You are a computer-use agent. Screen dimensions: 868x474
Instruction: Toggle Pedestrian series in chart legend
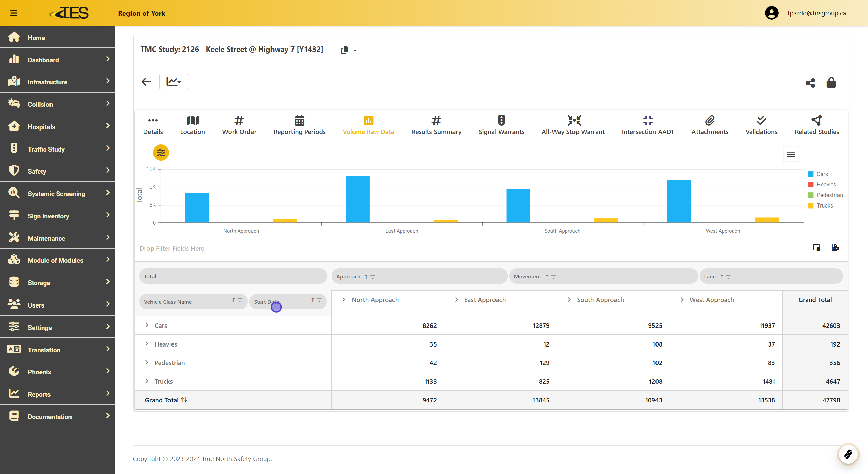click(x=829, y=195)
